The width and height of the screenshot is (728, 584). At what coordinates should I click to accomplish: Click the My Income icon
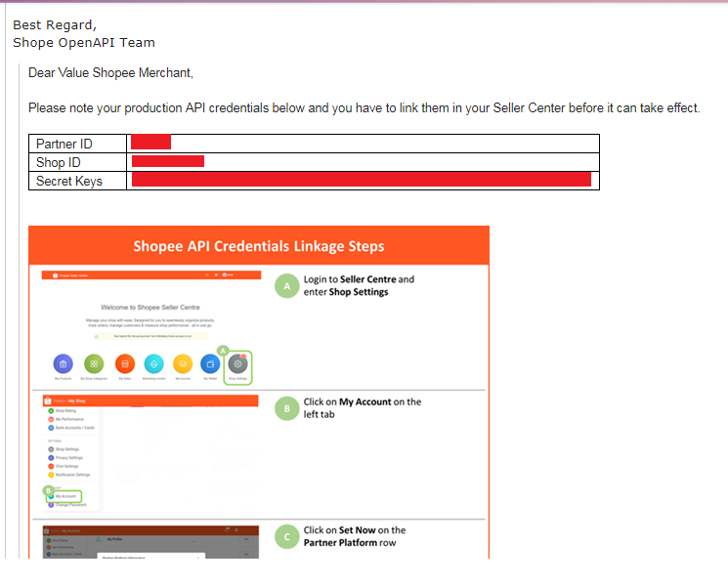183,363
